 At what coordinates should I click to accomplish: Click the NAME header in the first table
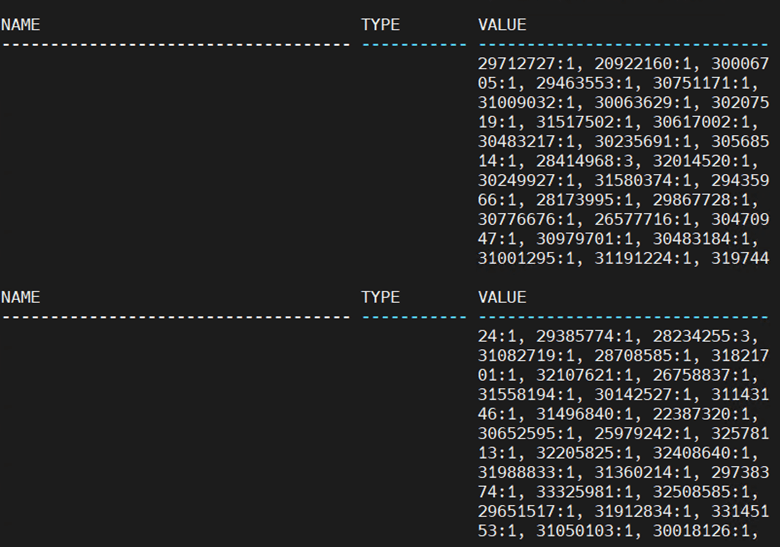(x=20, y=25)
